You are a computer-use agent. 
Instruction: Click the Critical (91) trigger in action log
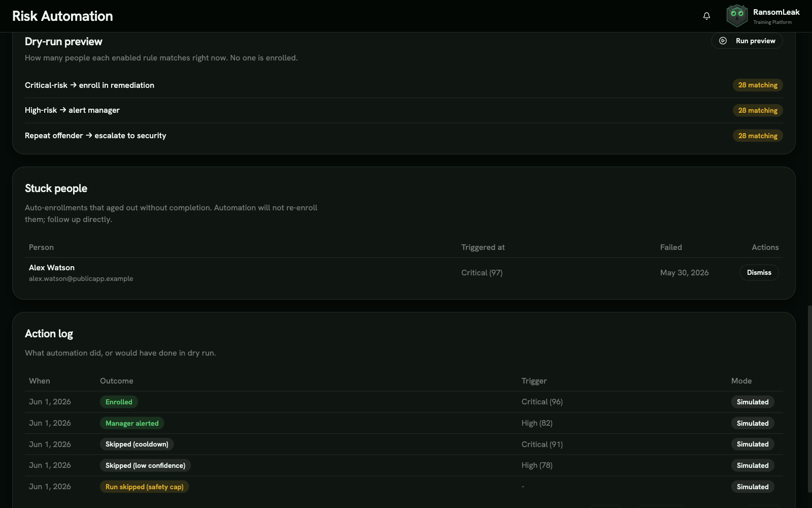pyautogui.click(x=542, y=444)
